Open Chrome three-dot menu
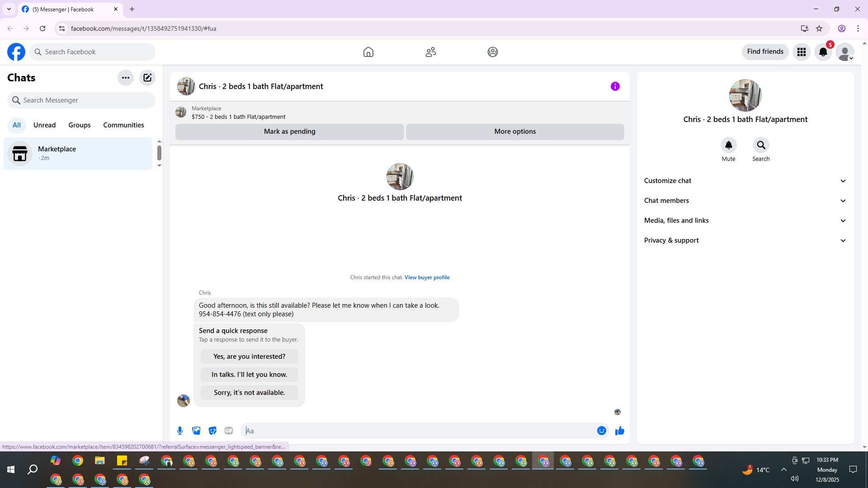868x488 pixels. (858, 28)
